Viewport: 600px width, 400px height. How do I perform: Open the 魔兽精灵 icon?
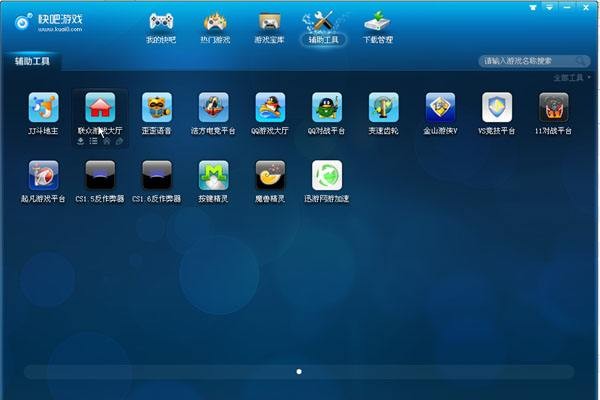(270, 175)
